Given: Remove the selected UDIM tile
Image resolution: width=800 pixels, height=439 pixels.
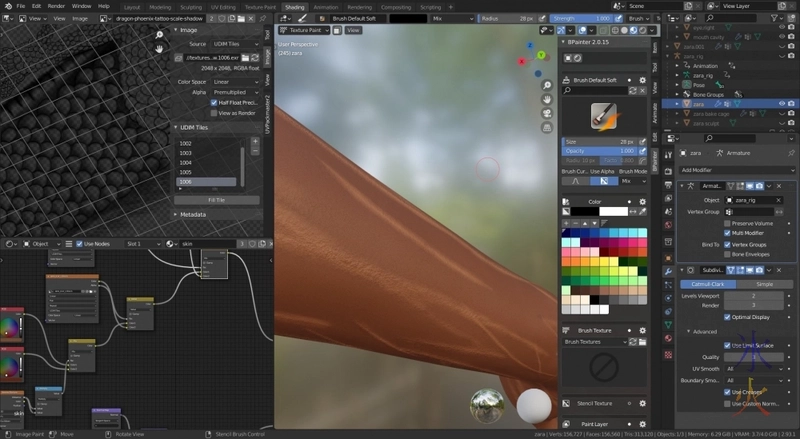Looking at the screenshot, I should point(255,151).
